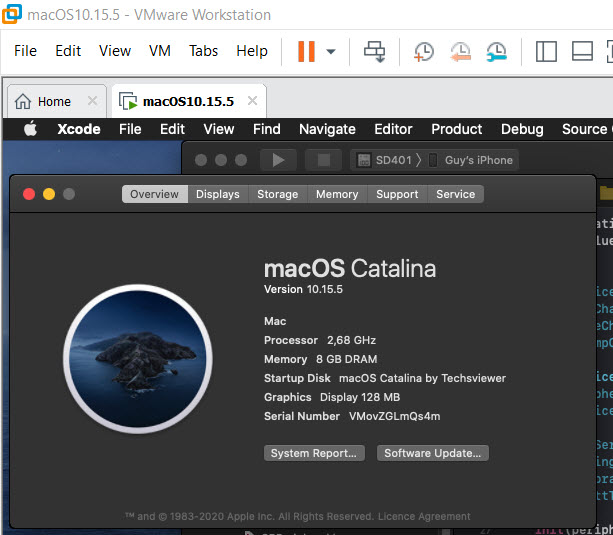Open Xcode Find menu
The height and width of the screenshot is (535, 613).
coord(267,129)
